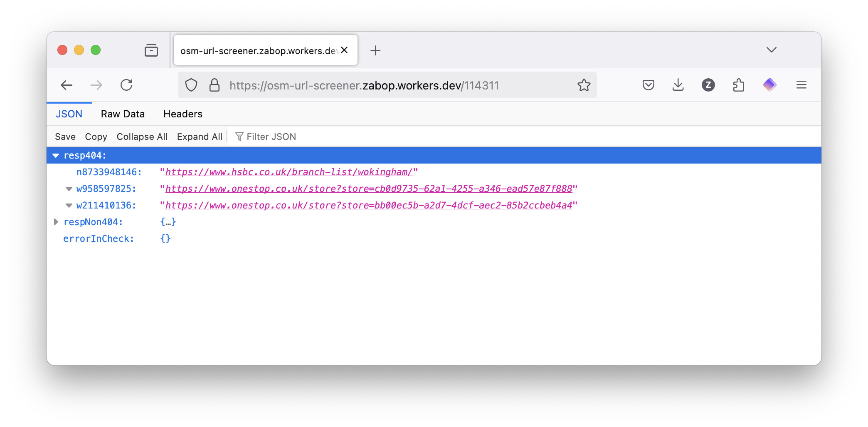Viewport: 868px width, 427px height.
Task: Open a new tab with the plus button
Action: (375, 50)
